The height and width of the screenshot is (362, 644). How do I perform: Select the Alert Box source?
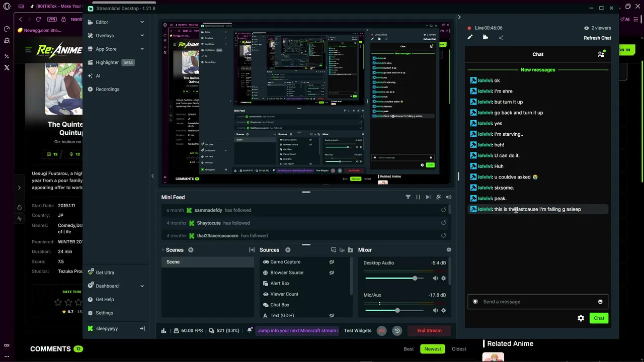pos(280,284)
